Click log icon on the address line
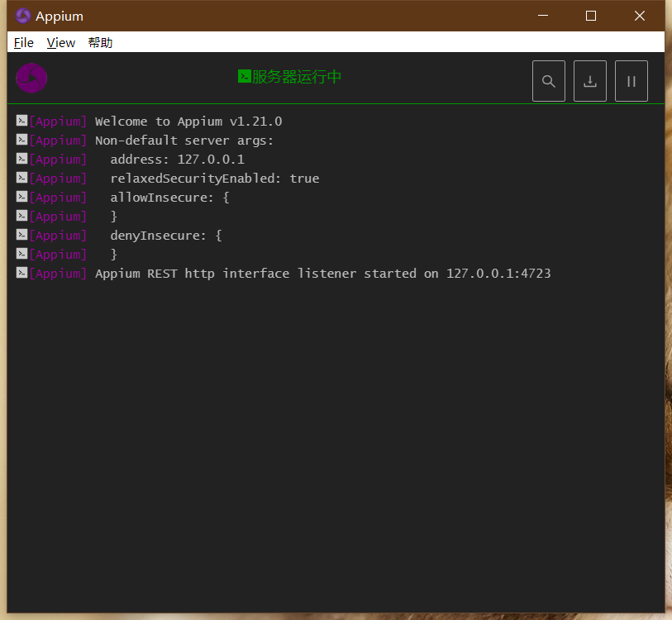Image resolution: width=672 pixels, height=620 pixels. 21,159
